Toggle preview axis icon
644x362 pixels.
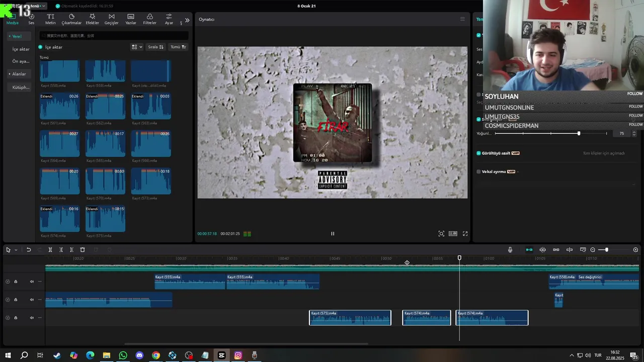570,250
